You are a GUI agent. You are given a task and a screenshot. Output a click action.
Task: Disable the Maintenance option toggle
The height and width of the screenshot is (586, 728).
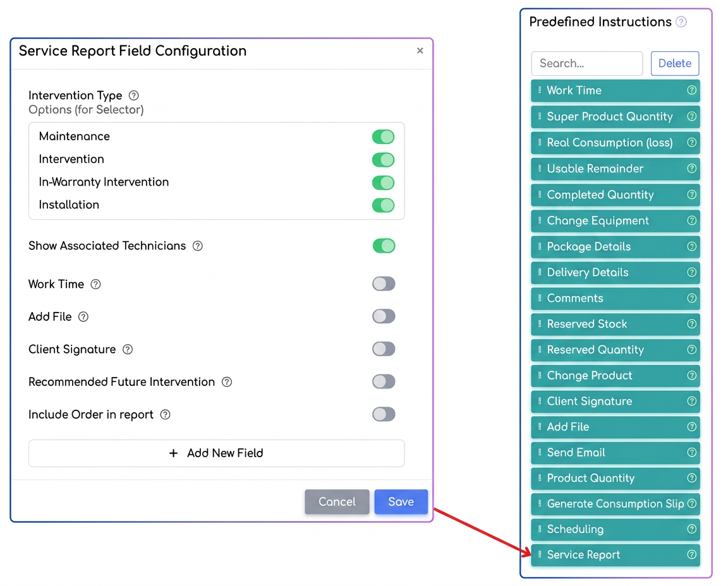coord(383,137)
